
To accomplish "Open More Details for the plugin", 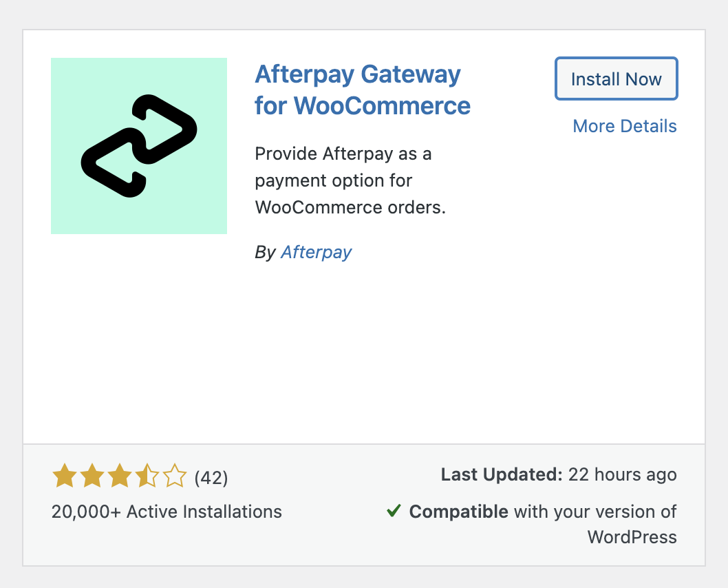I will pyautogui.click(x=624, y=126).
